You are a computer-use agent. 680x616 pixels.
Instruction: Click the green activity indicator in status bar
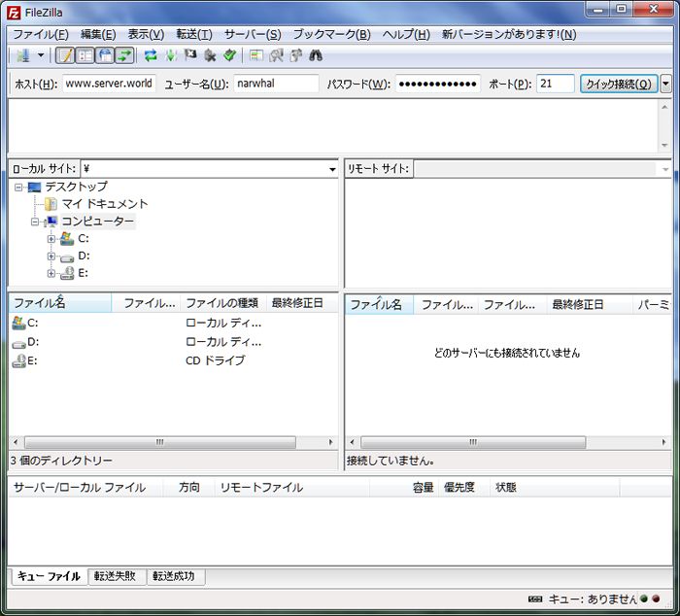[644, 599]
